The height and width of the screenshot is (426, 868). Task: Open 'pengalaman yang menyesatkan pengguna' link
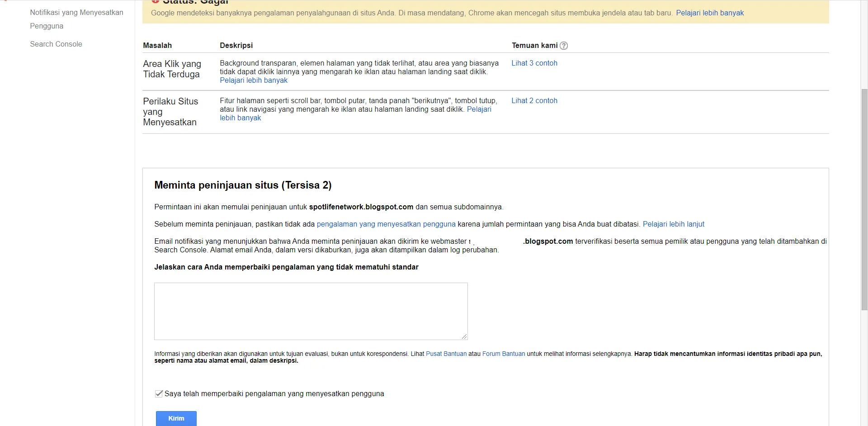(x=386, y=224)
